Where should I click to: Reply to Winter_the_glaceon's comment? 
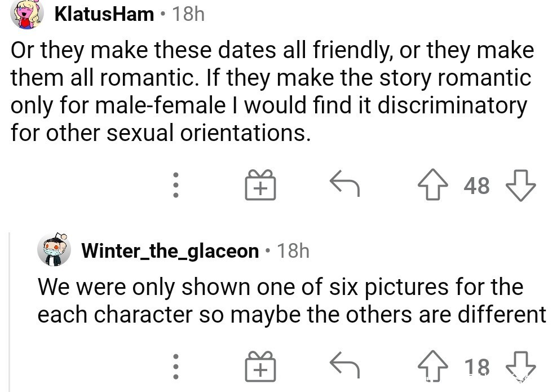[x=344, y=364]
